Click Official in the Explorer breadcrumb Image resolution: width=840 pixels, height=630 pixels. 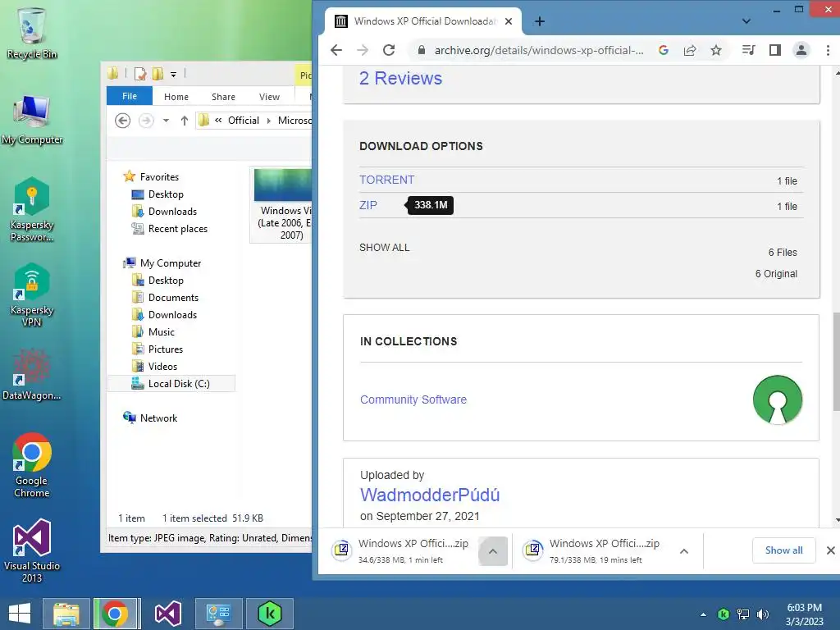coord(243,121)
